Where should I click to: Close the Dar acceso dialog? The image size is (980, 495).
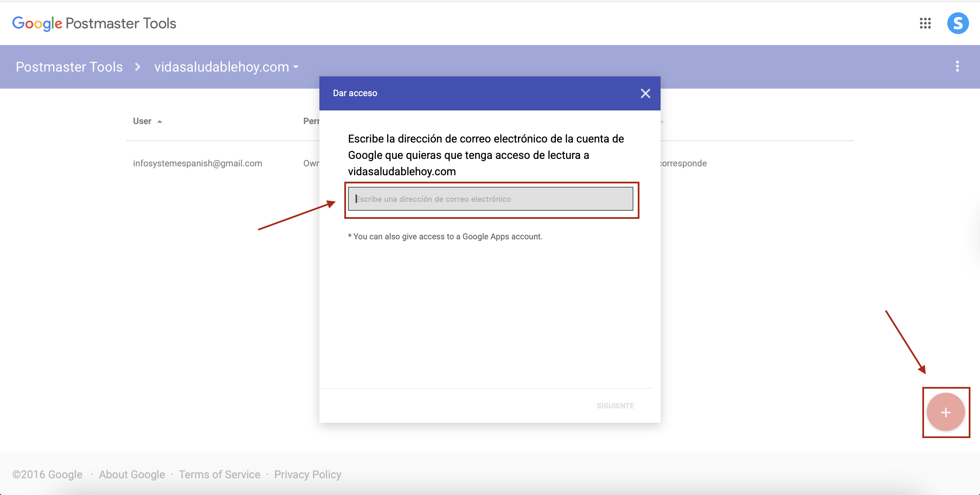coord(645,93)
